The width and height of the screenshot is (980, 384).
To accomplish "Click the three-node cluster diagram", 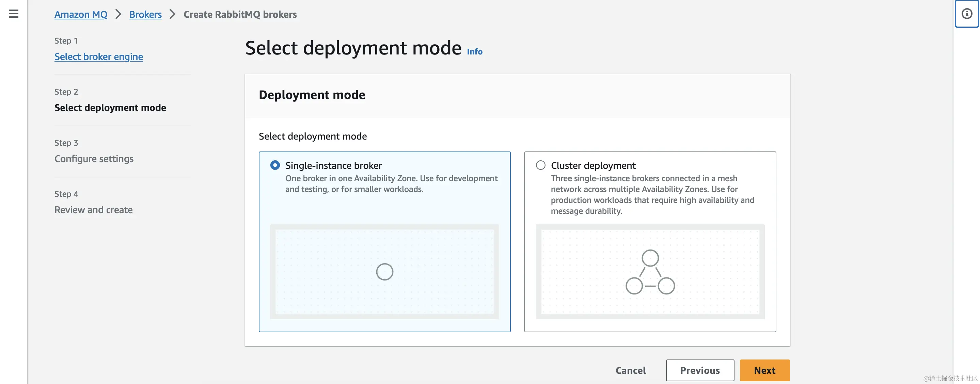I will [x=650, y=272].
